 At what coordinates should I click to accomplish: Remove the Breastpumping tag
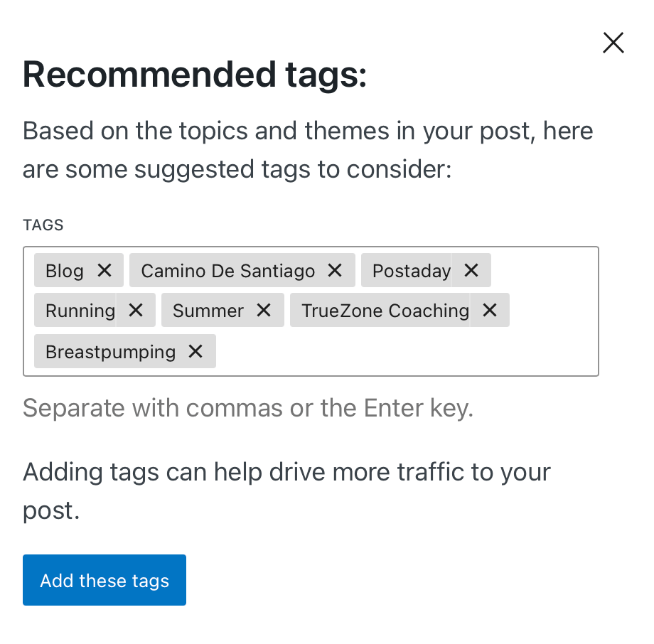tap(195, 351)
